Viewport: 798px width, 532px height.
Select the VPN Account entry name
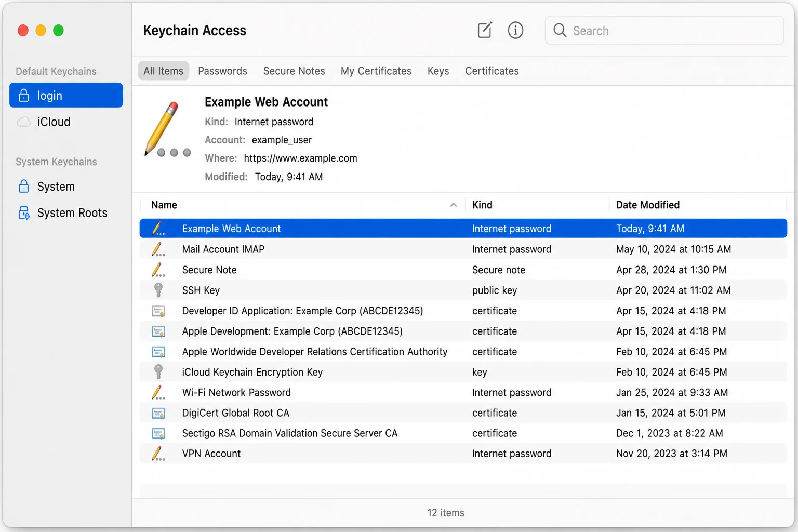pos(211,454)
